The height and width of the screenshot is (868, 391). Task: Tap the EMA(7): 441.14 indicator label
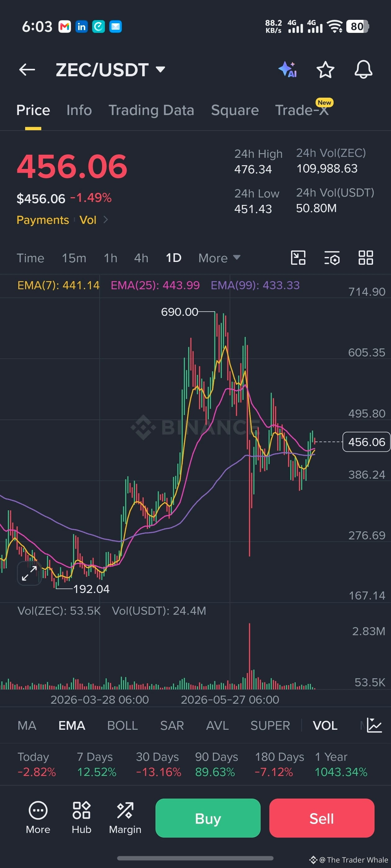(x=58, y=286)
